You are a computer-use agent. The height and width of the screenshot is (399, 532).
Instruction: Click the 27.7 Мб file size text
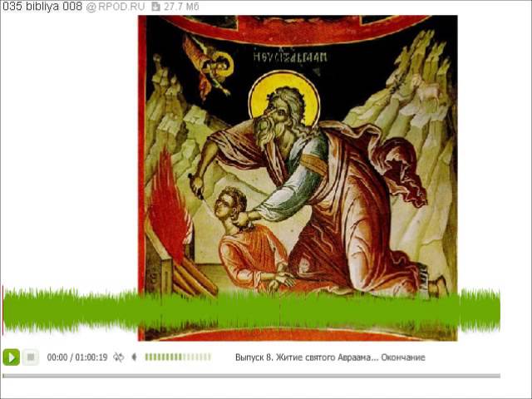point(181,7)
